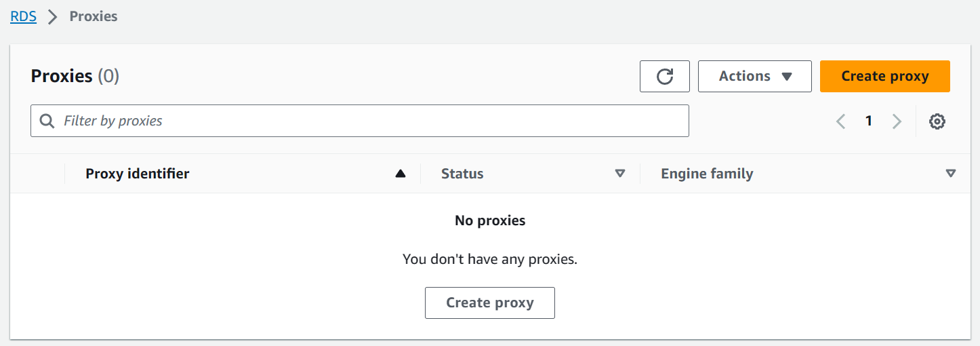Select the Proxies breadcrumb item

click(94, 16)
